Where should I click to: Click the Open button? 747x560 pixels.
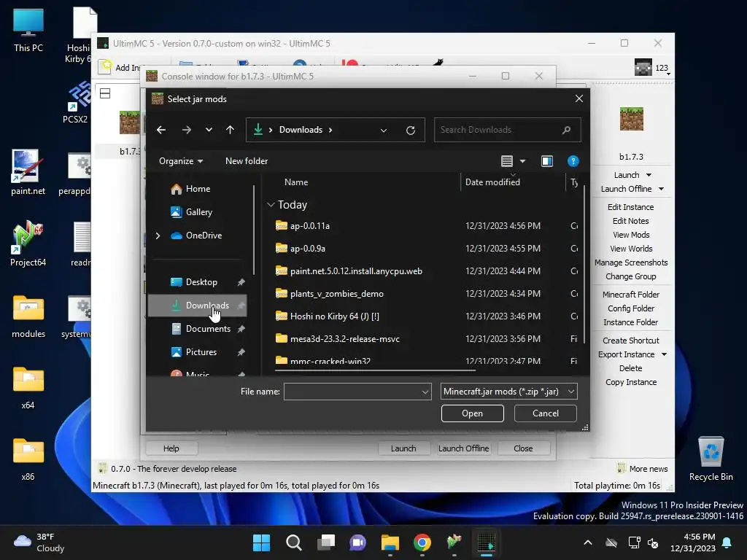472,413
